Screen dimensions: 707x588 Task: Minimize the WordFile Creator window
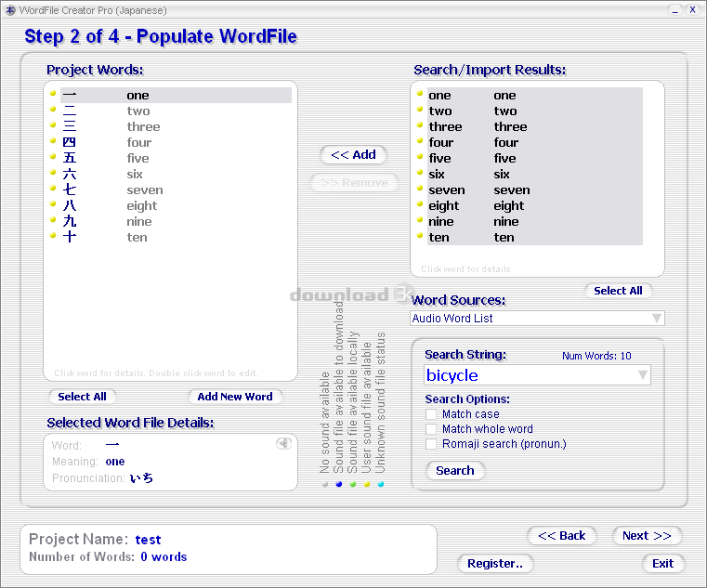pos(674,10)
